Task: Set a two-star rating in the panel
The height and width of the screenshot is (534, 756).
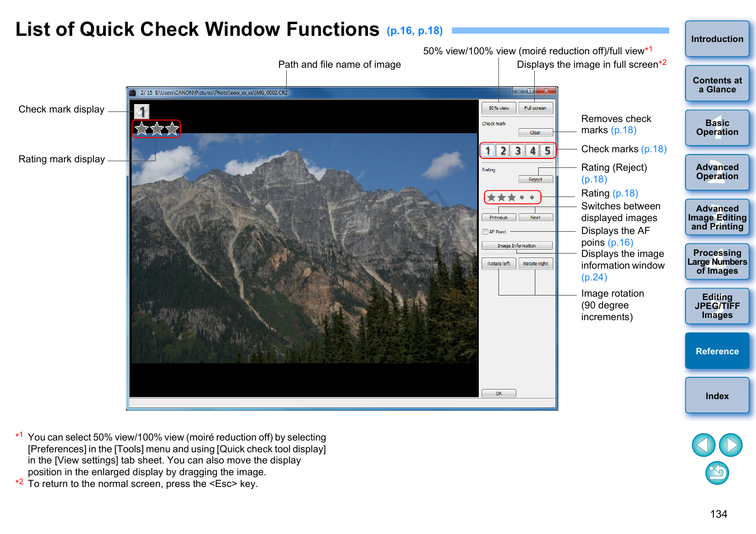Action: coord(502,198)
